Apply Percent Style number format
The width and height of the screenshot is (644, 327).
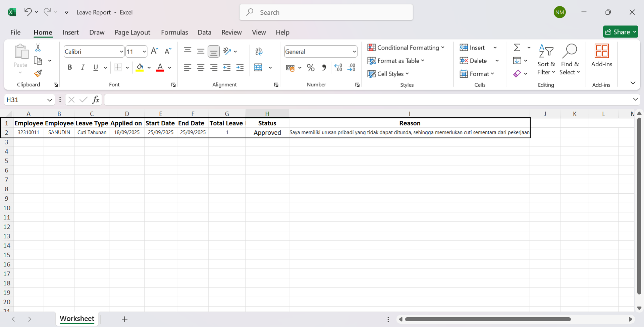click(x=311, y=68)
